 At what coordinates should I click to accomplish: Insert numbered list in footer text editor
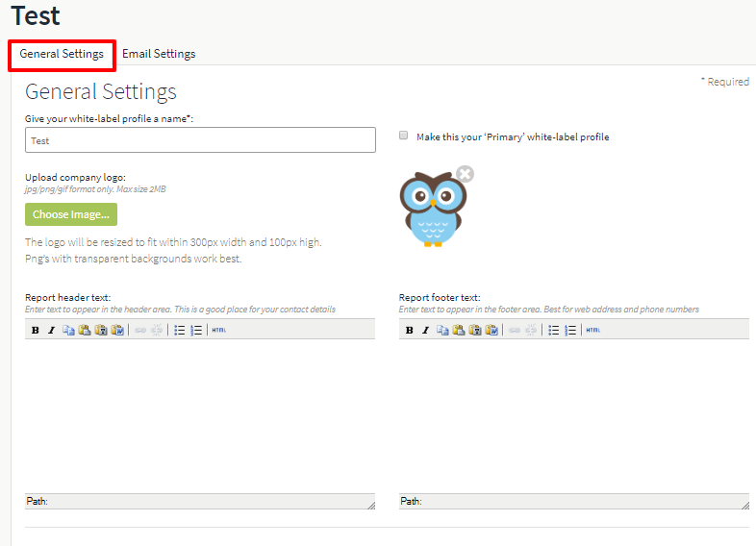click(570, 330)
